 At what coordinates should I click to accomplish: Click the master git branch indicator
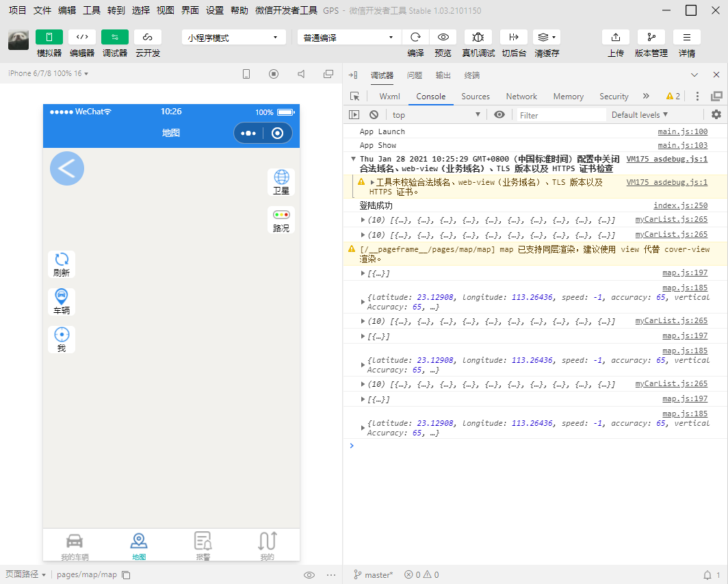point(374,574)
